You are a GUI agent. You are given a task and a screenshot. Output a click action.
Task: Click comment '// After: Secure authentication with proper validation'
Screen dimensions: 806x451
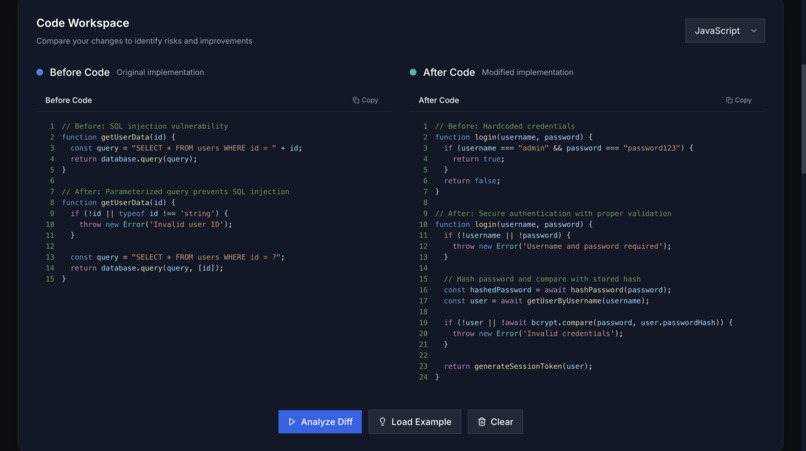click(x=553, y=213)
